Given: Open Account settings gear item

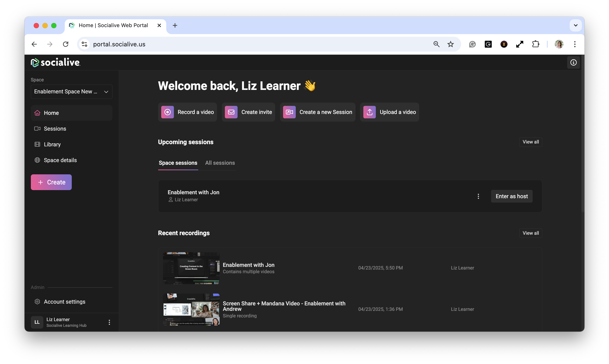Looking at the screenshot, I should pos(65,302).
